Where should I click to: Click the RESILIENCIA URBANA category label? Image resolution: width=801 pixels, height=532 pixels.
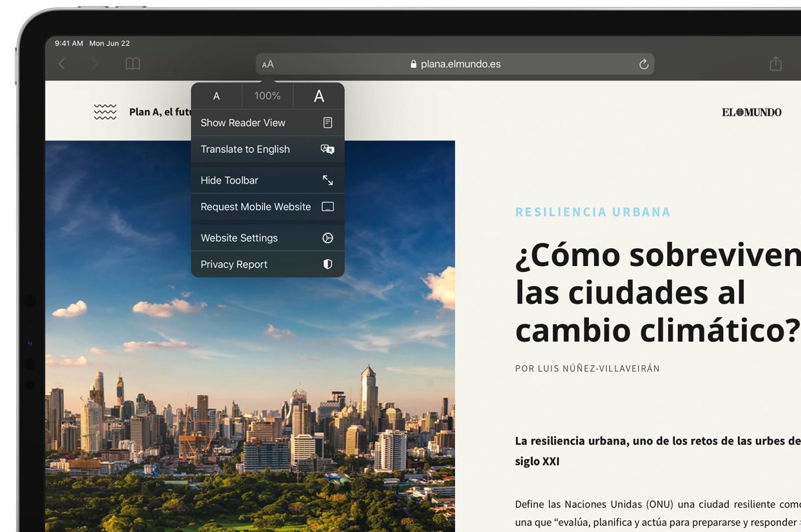[x=593, y=212]
